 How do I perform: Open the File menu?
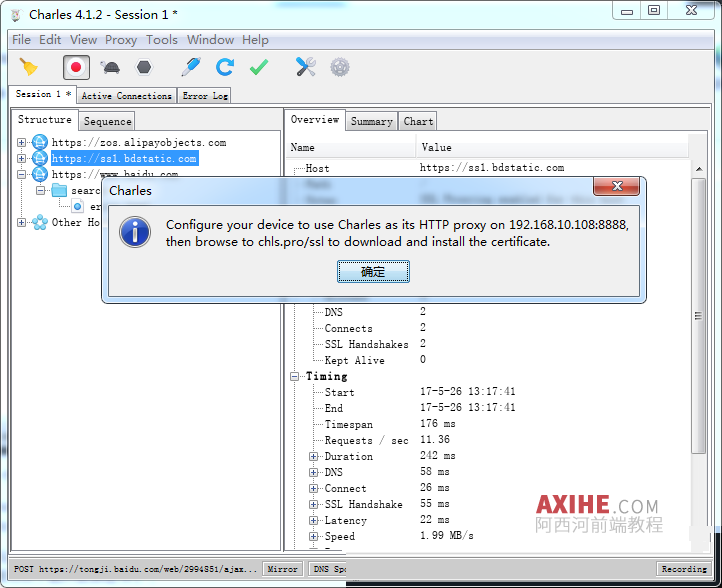coord(21,40)
